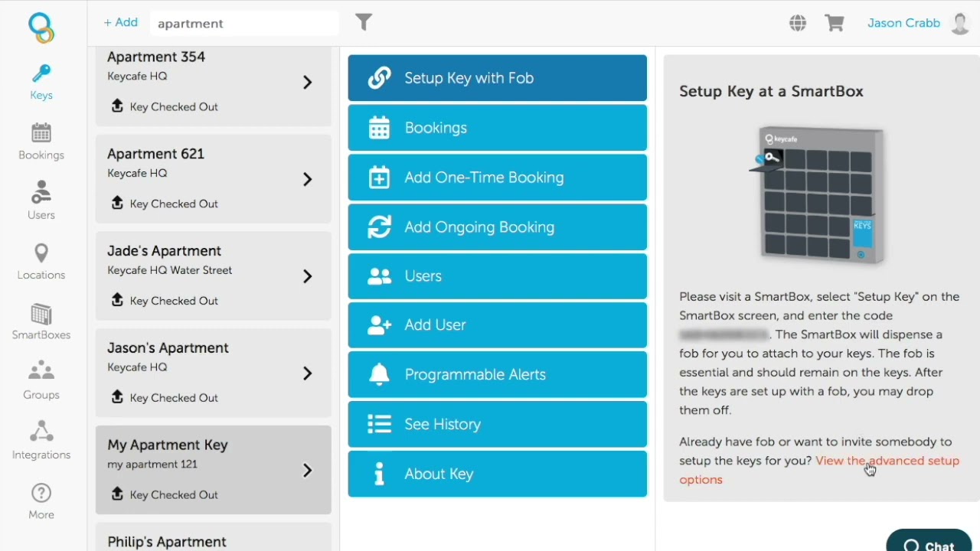The width and height of the screenshot is (980, 551).
Task: Click the + Add button
Action: tap(121, 23)
